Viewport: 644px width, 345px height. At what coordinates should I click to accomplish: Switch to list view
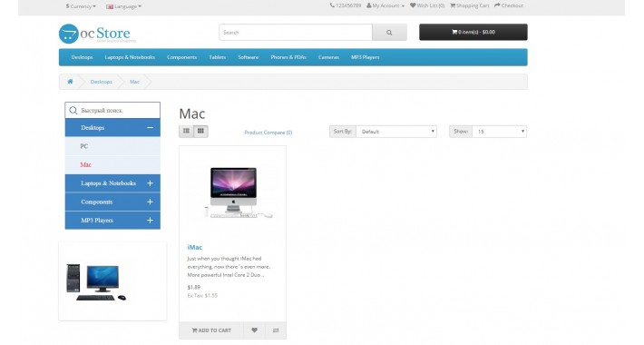(186, 131)
